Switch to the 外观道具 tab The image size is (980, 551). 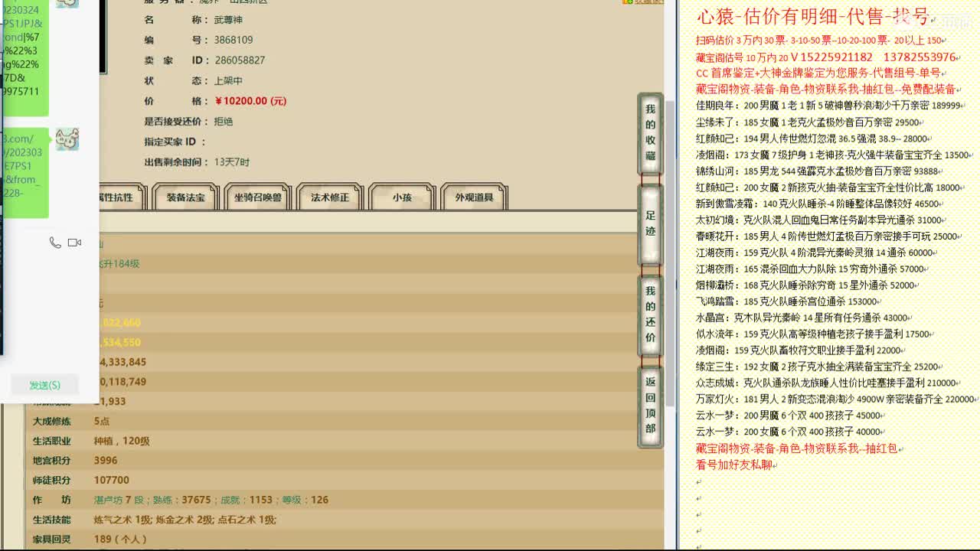pyautogui.click(x=474, y=197)
